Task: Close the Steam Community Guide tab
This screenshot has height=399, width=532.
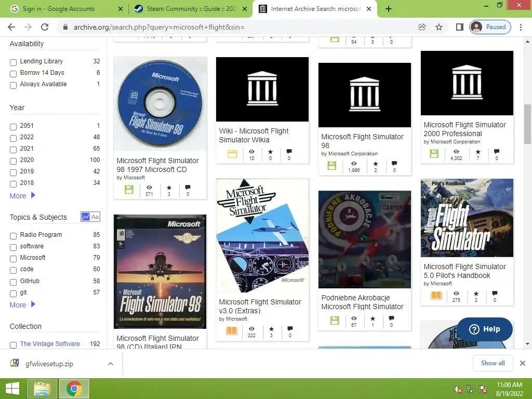Action: click(x=244, y=9)
